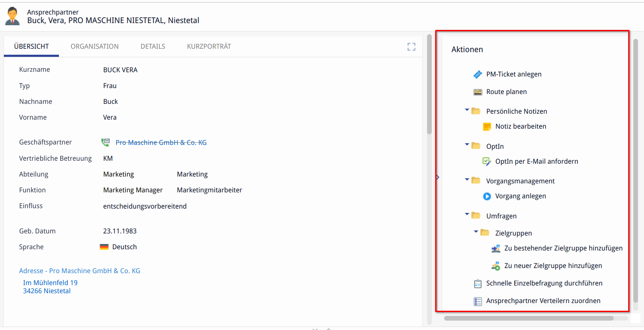Open the Pro Maschine GmbH & Co. KG link
Screen dimensions: 644x330
pyautogui.click(x=161, y=142)
